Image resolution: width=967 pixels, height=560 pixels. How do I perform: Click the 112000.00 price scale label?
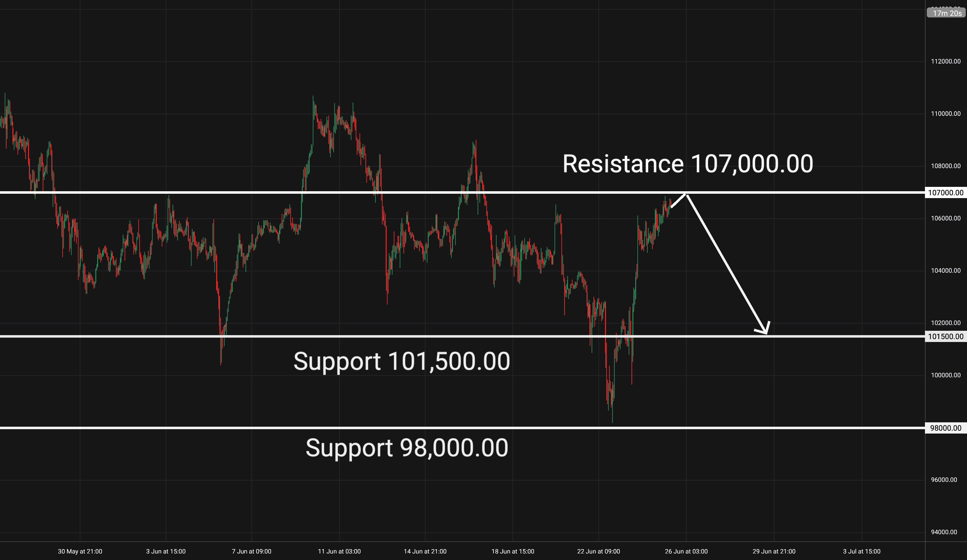tap(946, 61)
